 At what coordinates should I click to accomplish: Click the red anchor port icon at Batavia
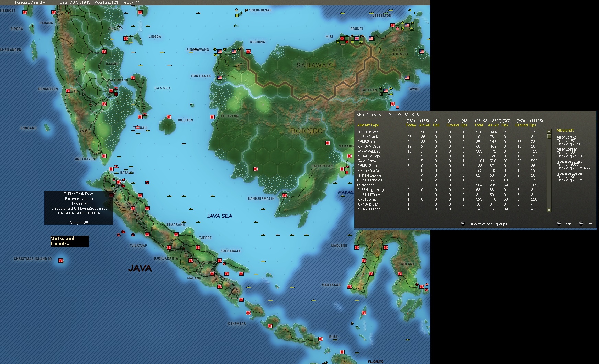pos(114,179)
